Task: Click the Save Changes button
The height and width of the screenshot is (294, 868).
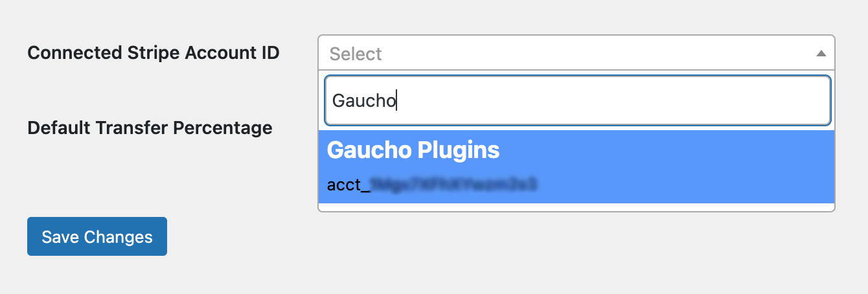Action: coord(97,236)
